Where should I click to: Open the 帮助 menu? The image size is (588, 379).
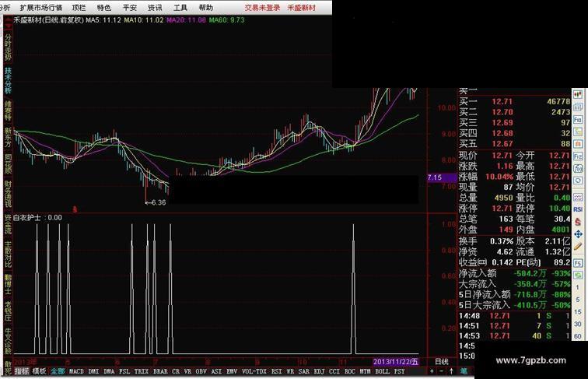click(x=206, y=8)
